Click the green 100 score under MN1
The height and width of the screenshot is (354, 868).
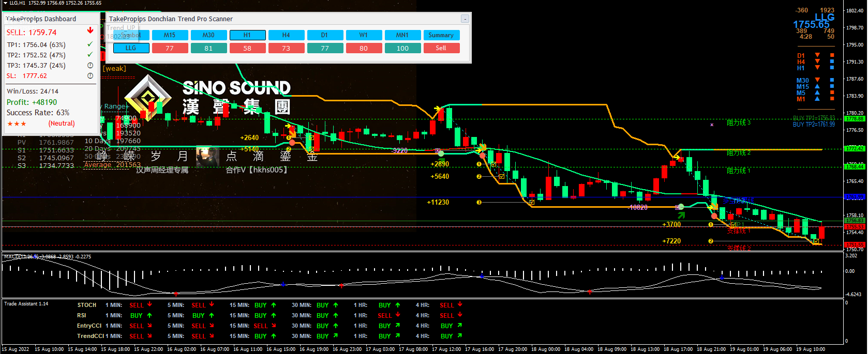coord(402,48)
